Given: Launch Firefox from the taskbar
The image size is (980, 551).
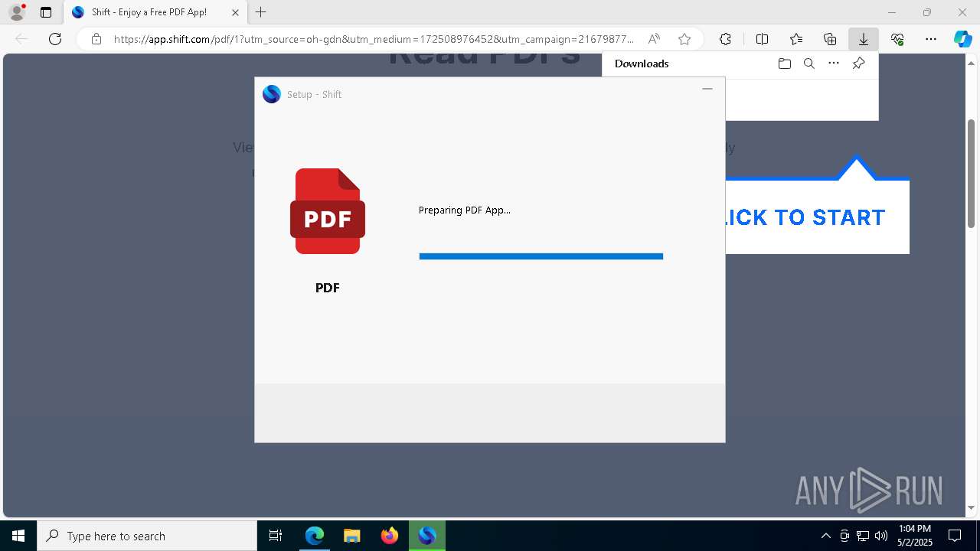Looking at the screenshot, I should click(x=389, y=536).
